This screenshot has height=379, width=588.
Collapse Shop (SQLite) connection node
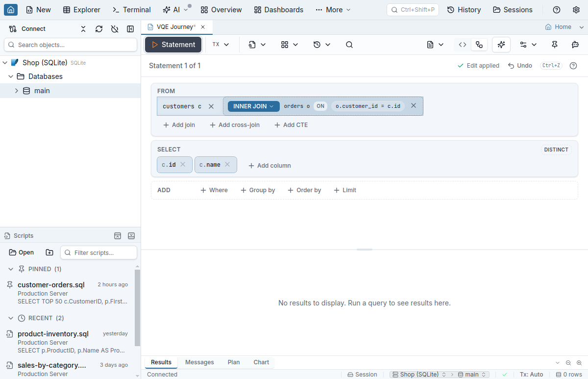(5, 63)
